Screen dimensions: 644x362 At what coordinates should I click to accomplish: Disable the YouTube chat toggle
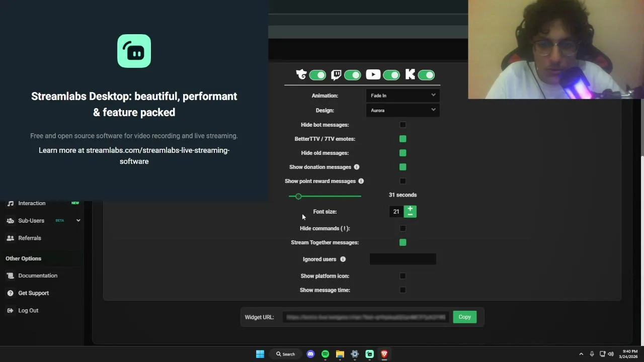click(391, 75)
